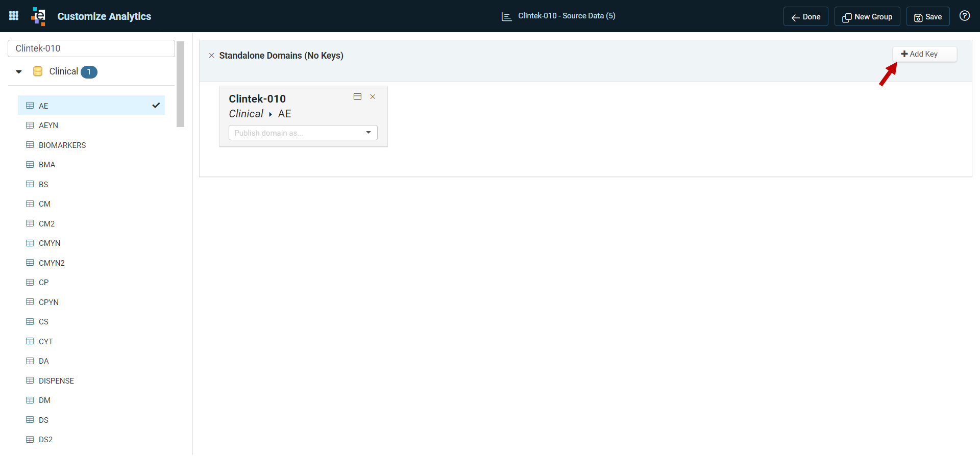The image size is (980, 456).
Task: Click the BIOMARKERS table icon
Action: pos(30,145)
